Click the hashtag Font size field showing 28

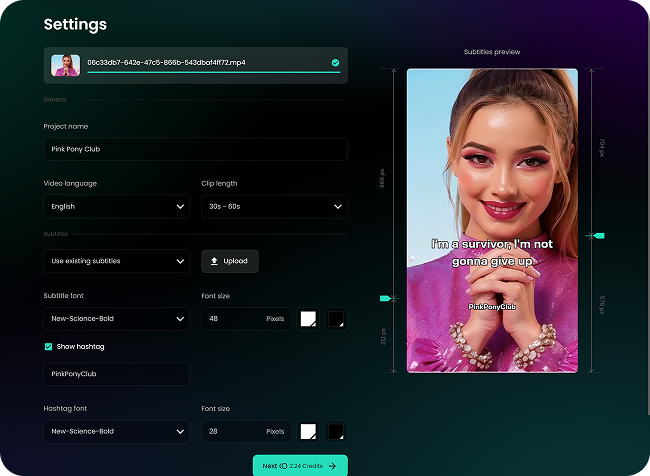coord(246,432)
